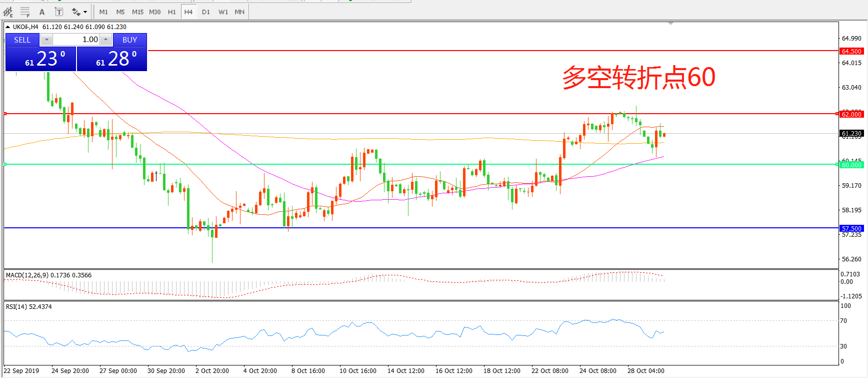Click the red 62.000 horizontal line handle
The image size is (868, 378).
pos(5,114)
